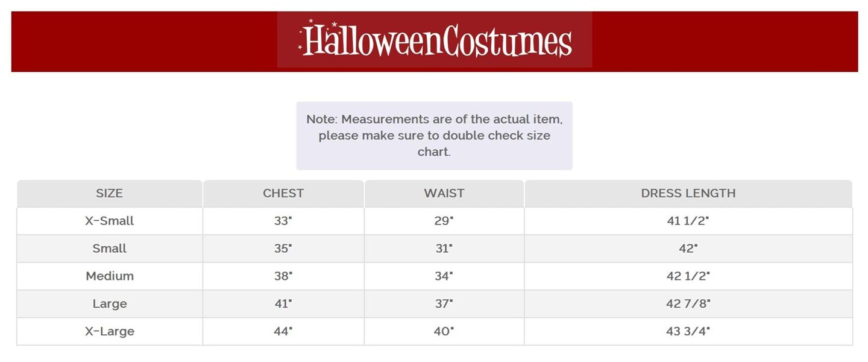868x362 pixels.
Task: Click the 37" waist measurement for Large
Action: (444, 304)
